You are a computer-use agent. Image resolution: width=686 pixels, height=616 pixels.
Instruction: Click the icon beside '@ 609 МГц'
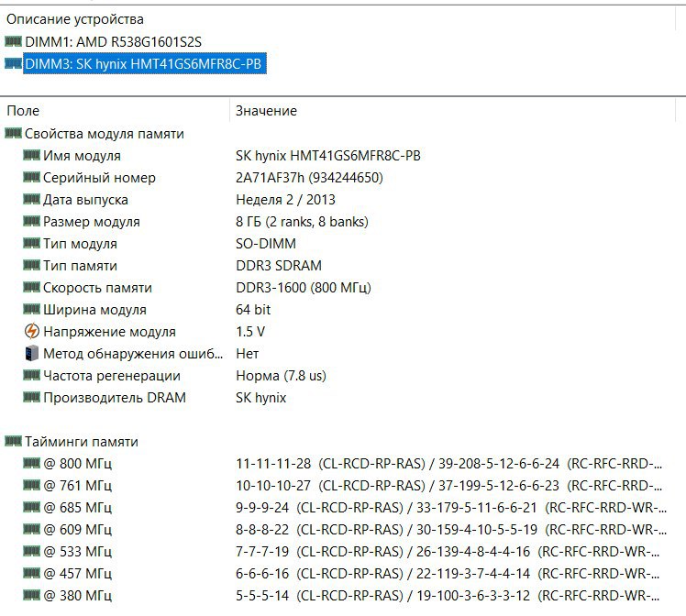pyautogui.click(x=31, y=529)
